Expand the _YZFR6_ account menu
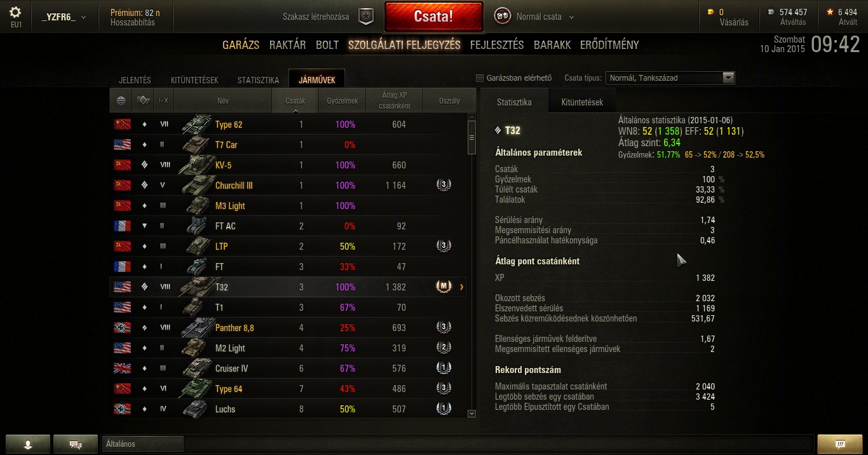Screen dimensions: 868x455 click(63, 17)
